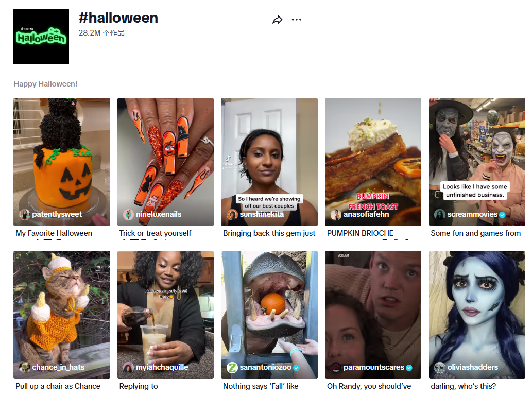The width and height of the screenshot is (532, 396).
Task: Click the TikTok Halloween hashtag logo
Action: pos(41,37)
